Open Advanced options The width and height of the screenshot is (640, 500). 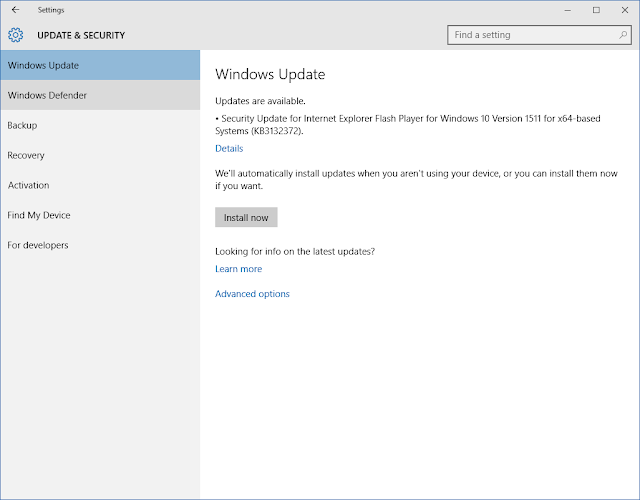[x=252, y=294]
